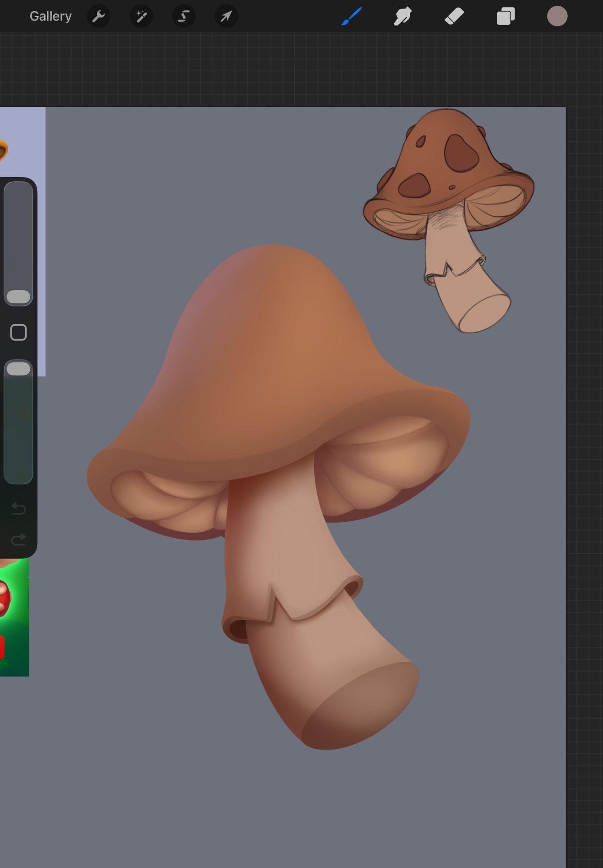The image size is (603, 868).
Task: Open the Layers panel
Action: tap(505, 16)
